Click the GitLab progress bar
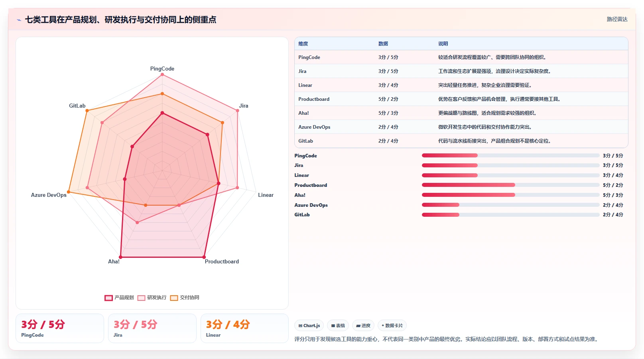The height and width of the screenshot is (359, 644). [510, 215]
